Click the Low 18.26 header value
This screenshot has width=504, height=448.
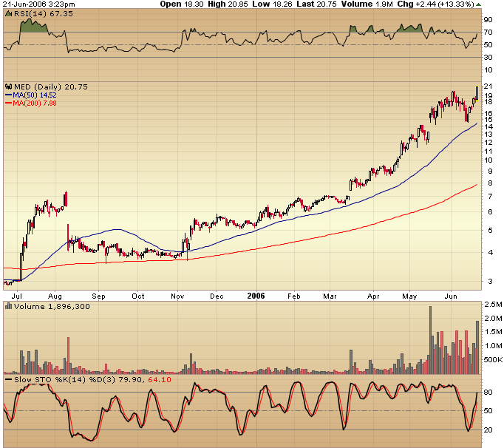(x=273, y=4)
